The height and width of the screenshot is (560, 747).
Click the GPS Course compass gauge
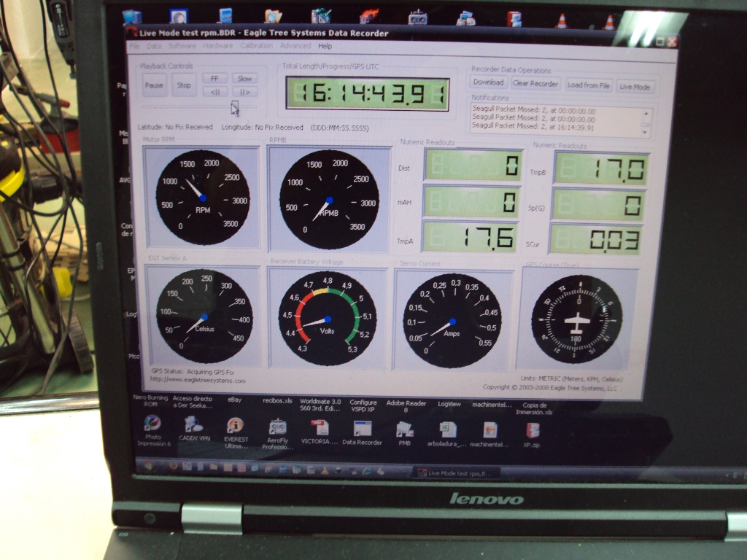click(x=576, y=320)
